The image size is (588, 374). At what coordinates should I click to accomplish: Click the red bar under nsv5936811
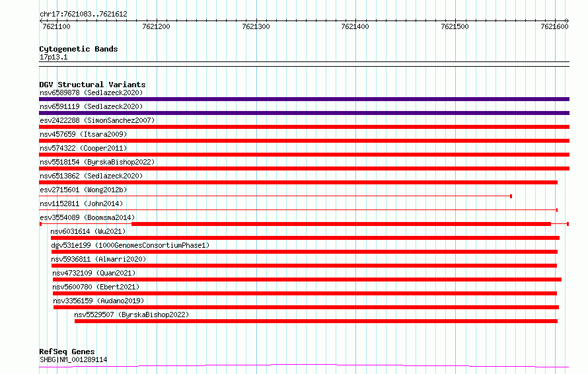tap(304, 266)
